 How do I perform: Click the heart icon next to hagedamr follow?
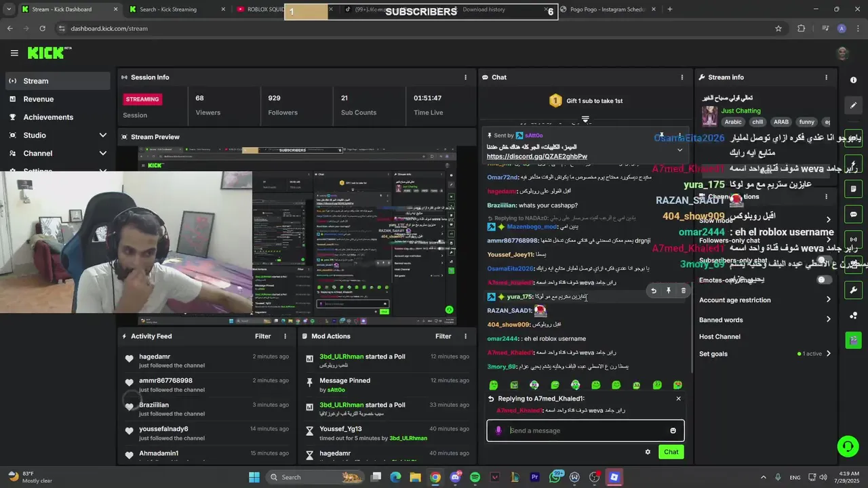129,359
